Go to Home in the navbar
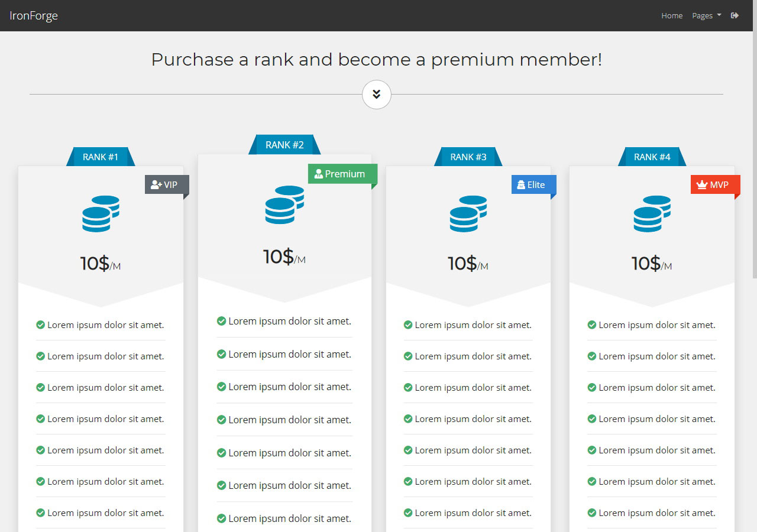This screenshot has width=757, height=532. [672, 15]
